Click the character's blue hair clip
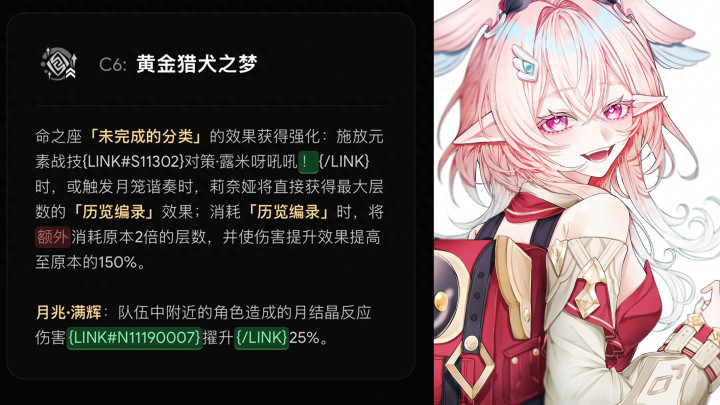 pyautogui.click(x=526, y=63)
